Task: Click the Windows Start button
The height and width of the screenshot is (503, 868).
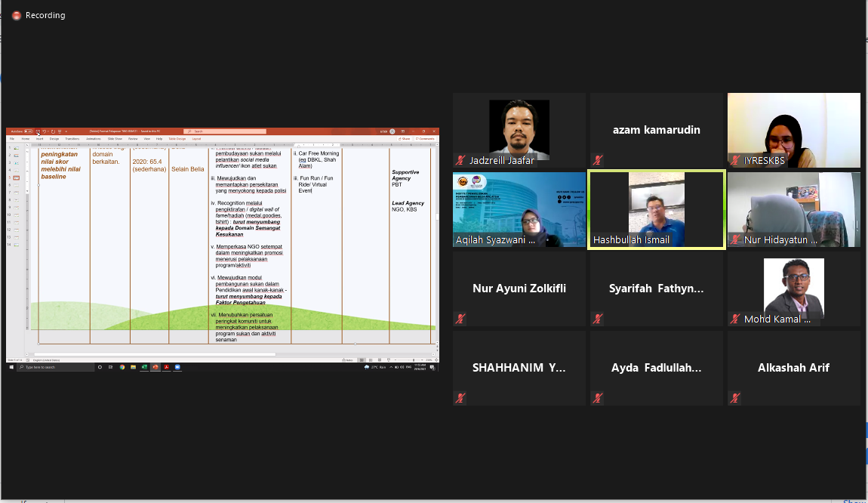Action: pos(11,367)
